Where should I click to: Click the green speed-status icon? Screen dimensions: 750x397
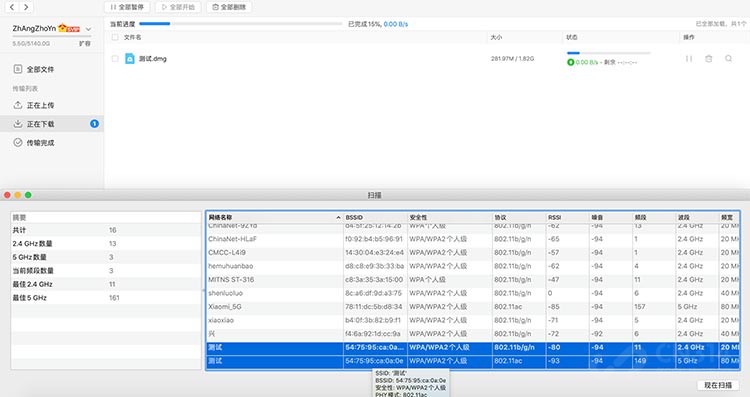(x=570, y=62)
